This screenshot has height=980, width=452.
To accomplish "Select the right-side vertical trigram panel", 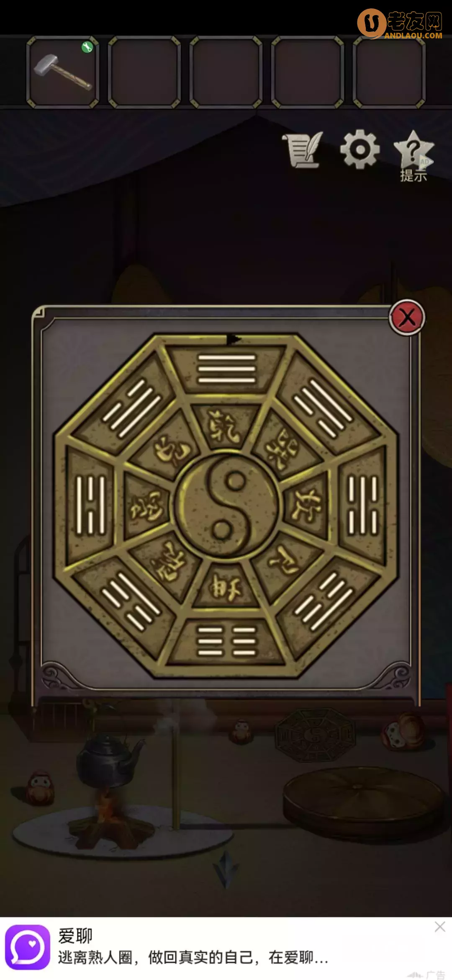I will [363, 505].
